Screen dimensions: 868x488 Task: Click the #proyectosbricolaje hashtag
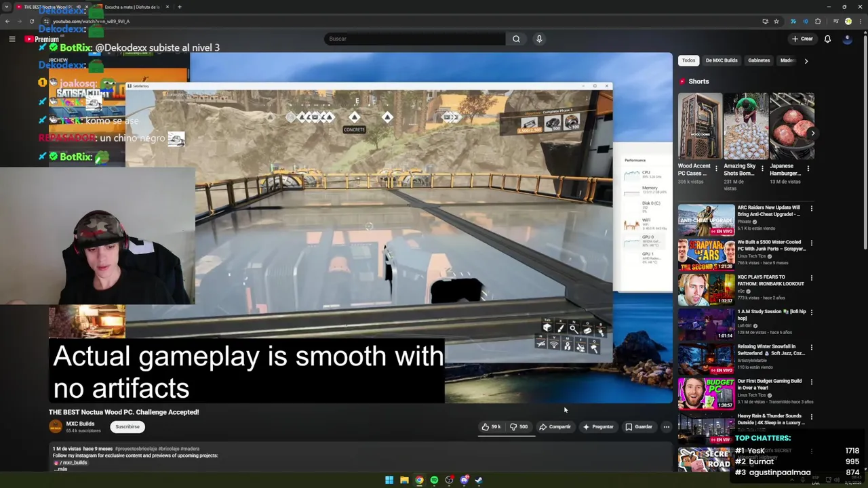pos(135,449)
